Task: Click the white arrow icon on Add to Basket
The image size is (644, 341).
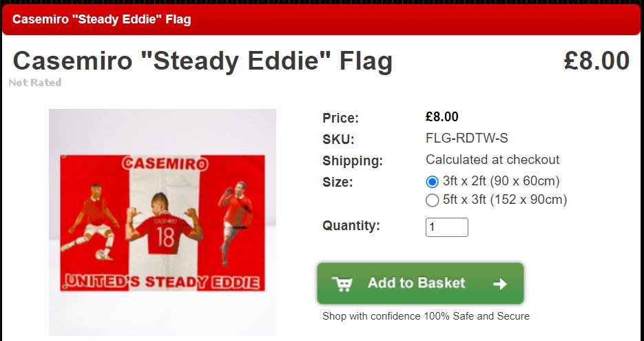Action: point(501,284)
